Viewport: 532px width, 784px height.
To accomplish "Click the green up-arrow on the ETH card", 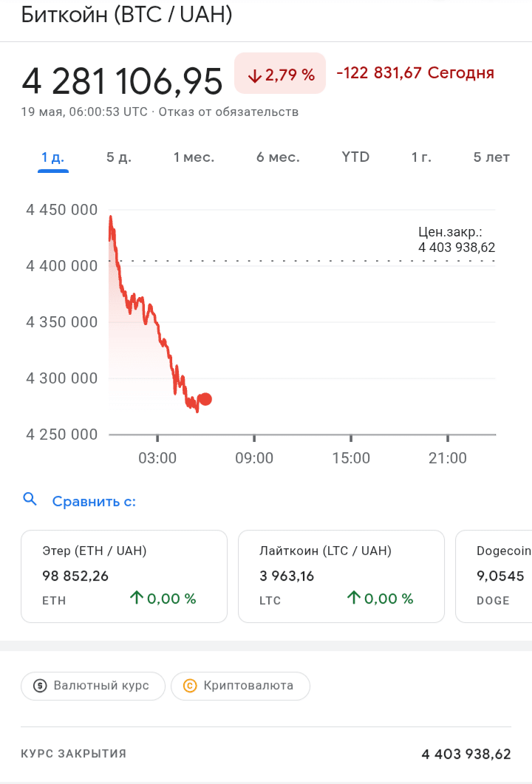I will click(x=136, y=599).
